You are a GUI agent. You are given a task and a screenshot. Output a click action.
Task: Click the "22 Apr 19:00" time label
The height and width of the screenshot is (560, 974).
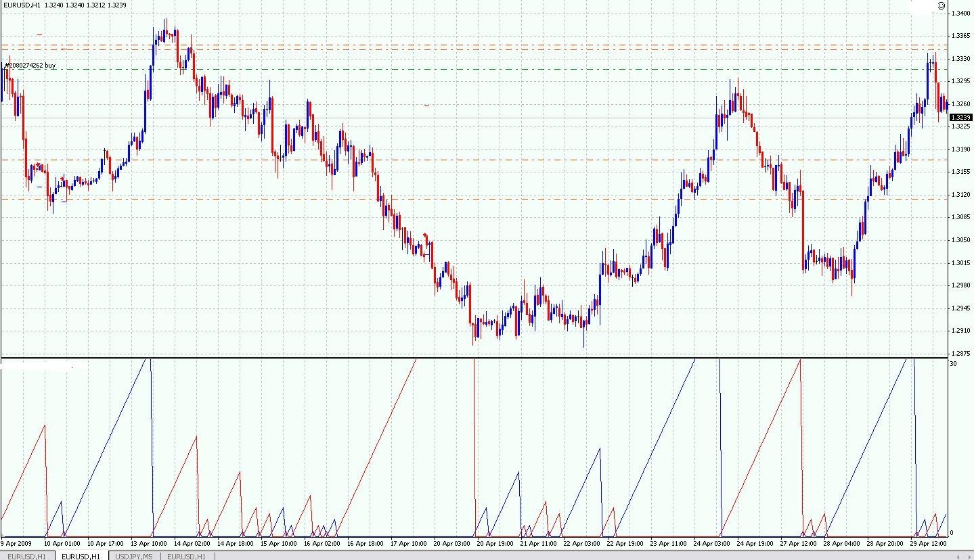coord(625,543)
